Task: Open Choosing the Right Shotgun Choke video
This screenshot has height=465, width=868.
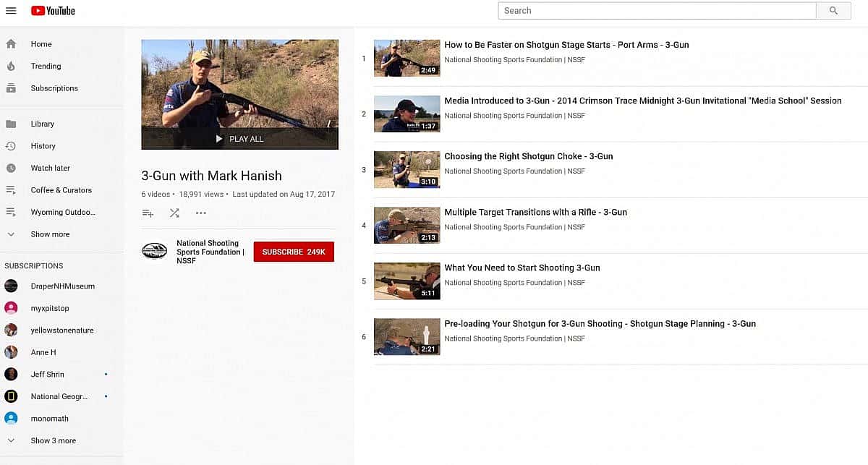Action: coord(528,156)
